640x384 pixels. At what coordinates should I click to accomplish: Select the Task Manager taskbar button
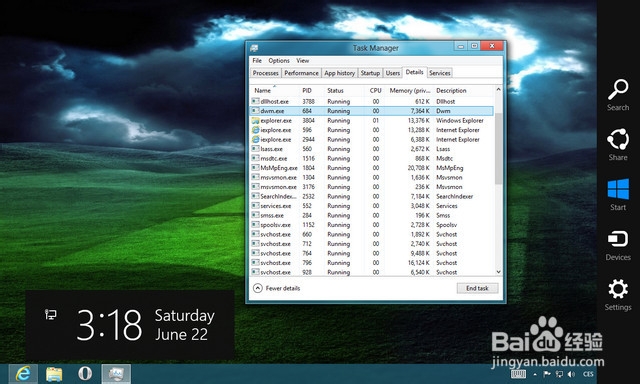(116, 374)
